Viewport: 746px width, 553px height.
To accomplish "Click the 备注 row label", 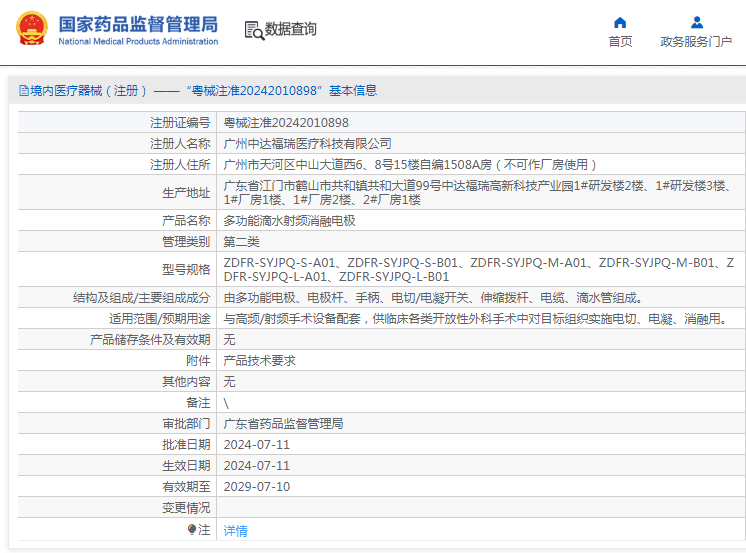I will coord(198,403).
